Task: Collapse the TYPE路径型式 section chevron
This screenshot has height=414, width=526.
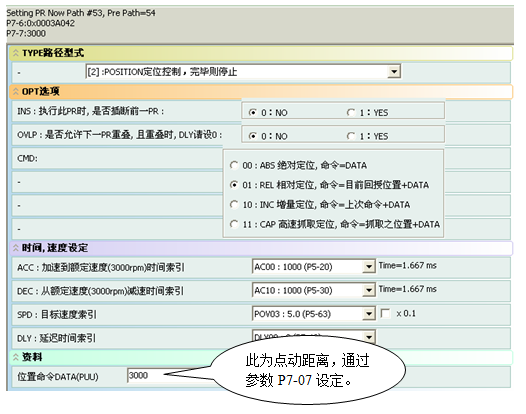Action: (x=15, y=53)
